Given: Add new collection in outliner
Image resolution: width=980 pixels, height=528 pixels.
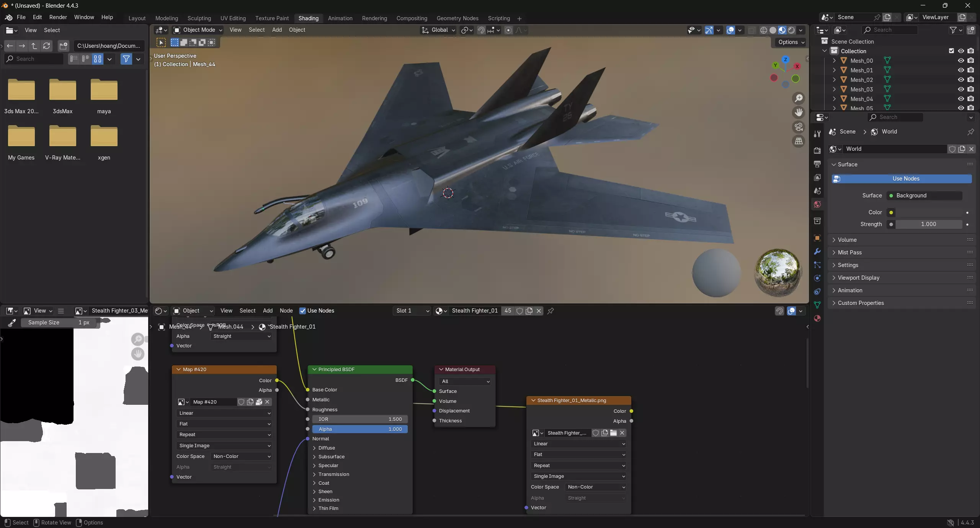Looking at the screenshot, I should 971,30.
